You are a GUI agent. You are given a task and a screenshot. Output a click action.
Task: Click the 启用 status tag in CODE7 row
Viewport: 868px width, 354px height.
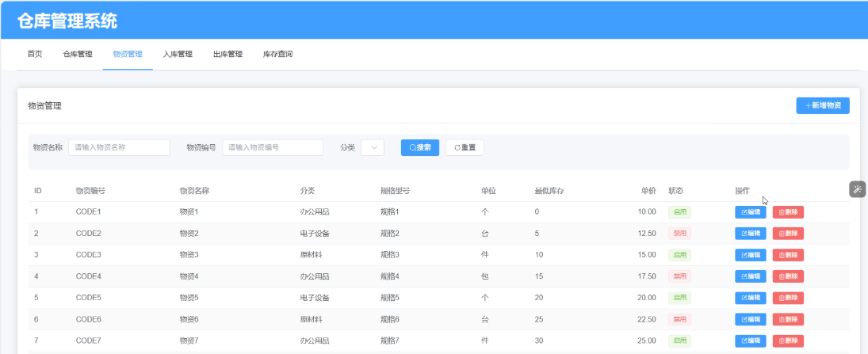pos(680,341)
